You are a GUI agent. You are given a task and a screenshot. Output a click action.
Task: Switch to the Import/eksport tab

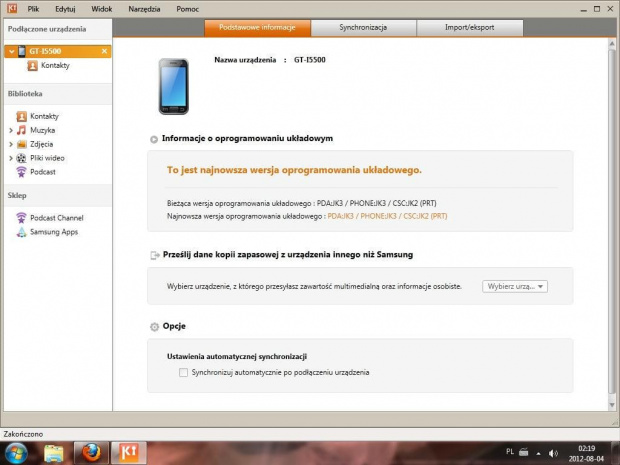click(470, 28)
